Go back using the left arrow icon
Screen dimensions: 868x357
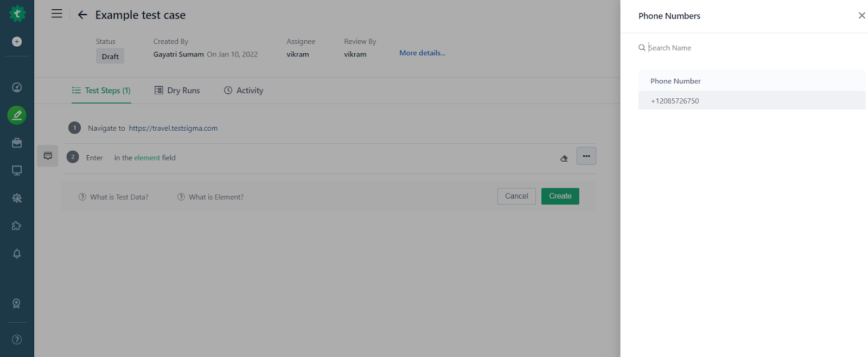click(x=82, y=15)
